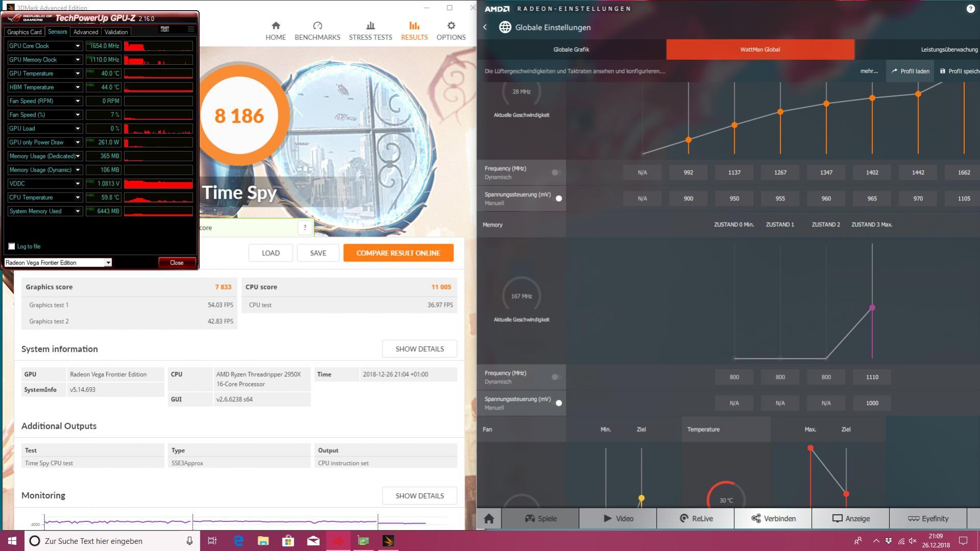Click mehr... link in WattMan
The height and width of the screenshot is (551, 980).
click(x=869, y=71)
